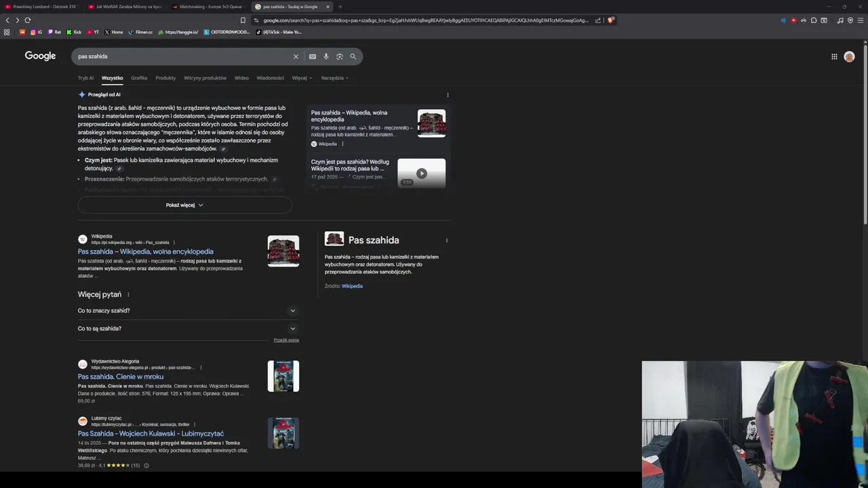Open the on-screen keyboard icon in search box
Image resolution: width=868 pixels, height=488 pixels.
pos(313,57)
